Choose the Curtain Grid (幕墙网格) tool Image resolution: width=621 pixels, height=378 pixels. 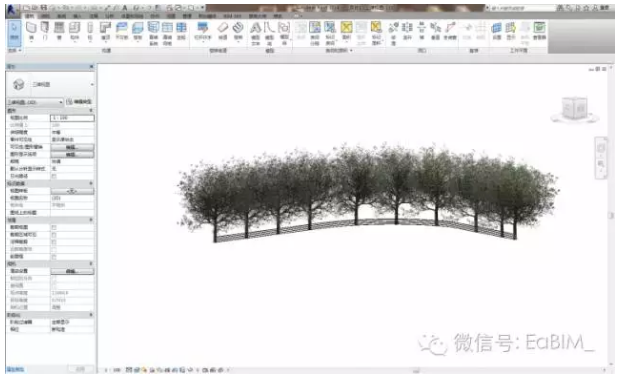click(168, 33)
